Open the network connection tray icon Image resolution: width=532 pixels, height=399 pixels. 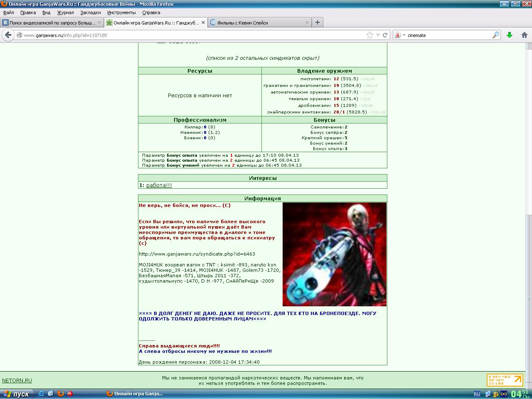(489, 394)
